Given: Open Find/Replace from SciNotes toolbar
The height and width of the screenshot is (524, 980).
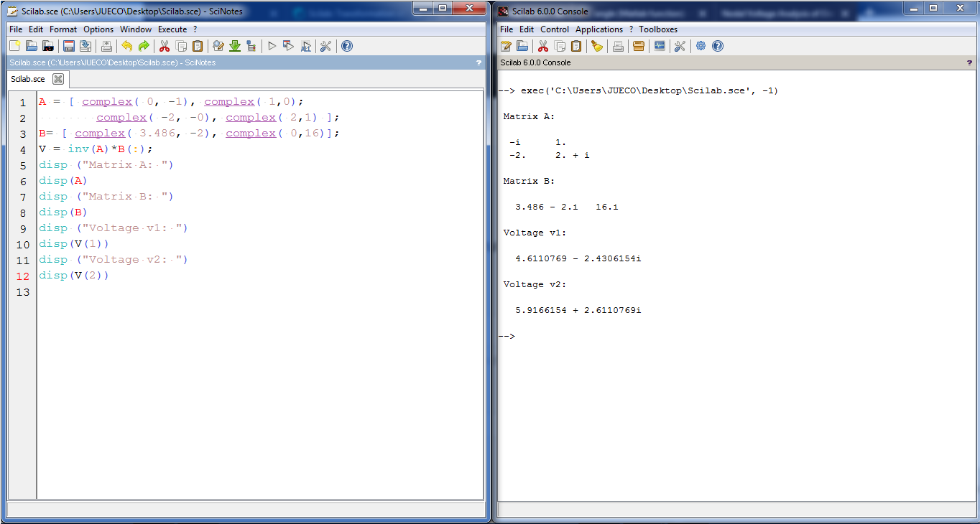Looking at the screenshot, I should 218,46.
